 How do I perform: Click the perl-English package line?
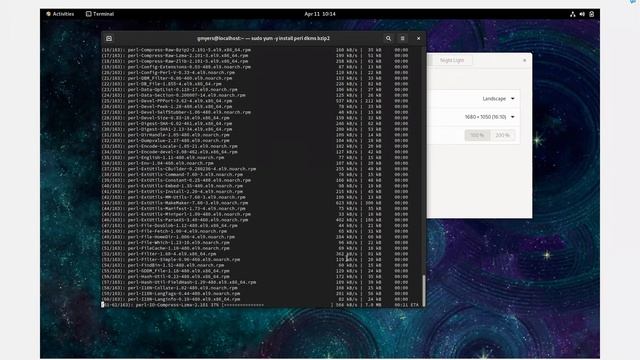click(x=255, y=158)
